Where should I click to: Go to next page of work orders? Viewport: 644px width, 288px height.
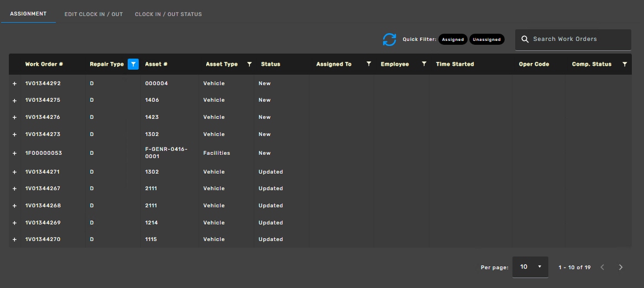pos(620,267)
